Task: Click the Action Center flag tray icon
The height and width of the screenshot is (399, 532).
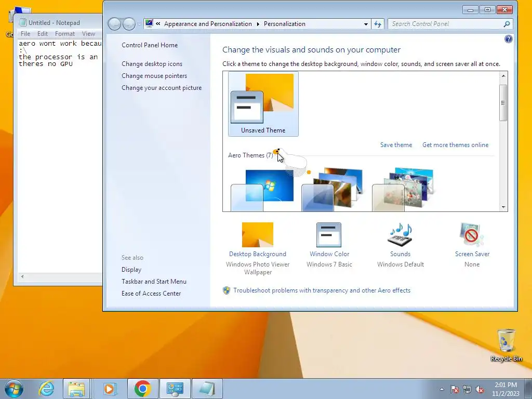Action: pos(455,390)
